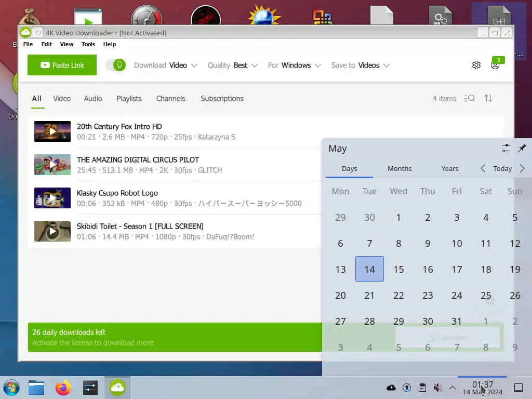Open the Edit menu
The height and width of the screenshot is (399, 532).
click(46, 44)
